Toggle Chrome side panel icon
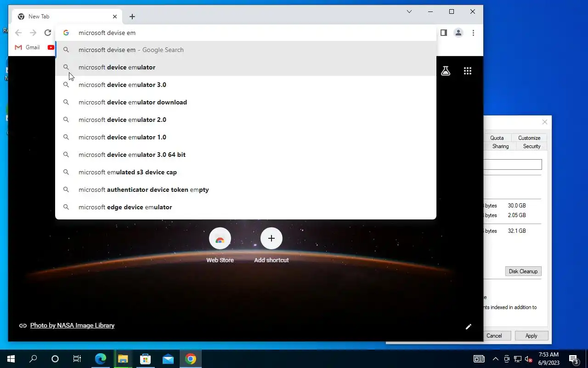 click(444, 33)
